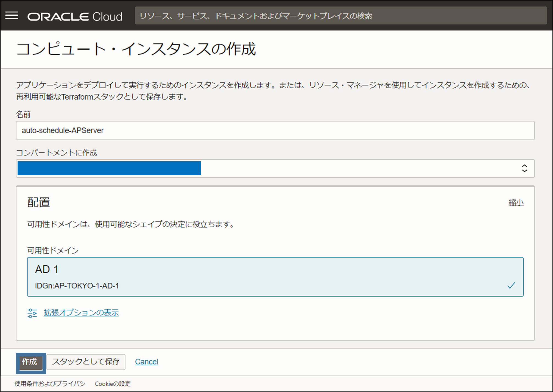Click the advanced options sliders icon
This screenshot has height=392, width=553.
[x=32, y=313]
